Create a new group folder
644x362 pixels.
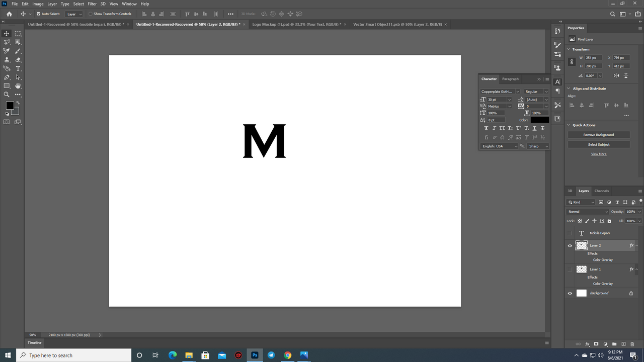614,344
